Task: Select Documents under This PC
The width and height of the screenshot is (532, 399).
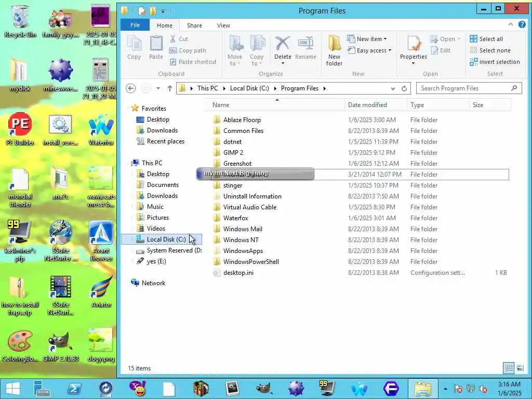Action: click(x=163, y=184)
